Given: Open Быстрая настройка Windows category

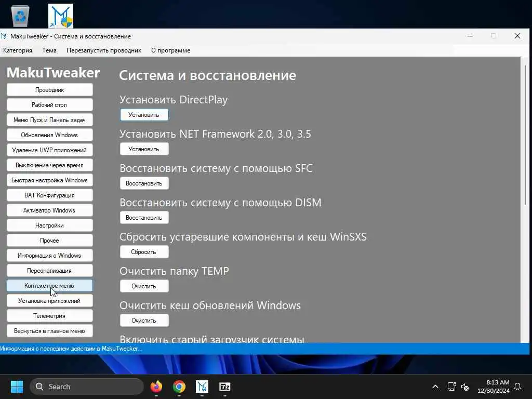Looking at the screenshot, I should pos(49,180).
